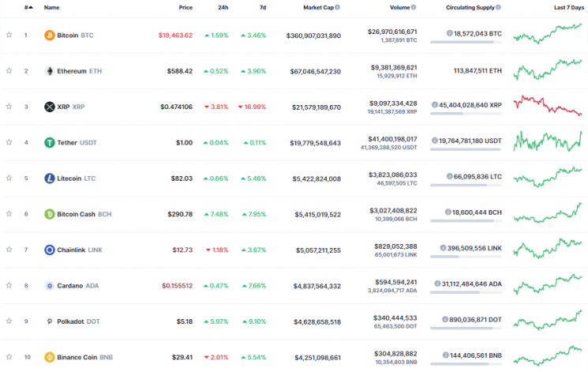Open the Ethereum ETH coin page link
This screenshot has height=372, width=588.
click(79, 71)
